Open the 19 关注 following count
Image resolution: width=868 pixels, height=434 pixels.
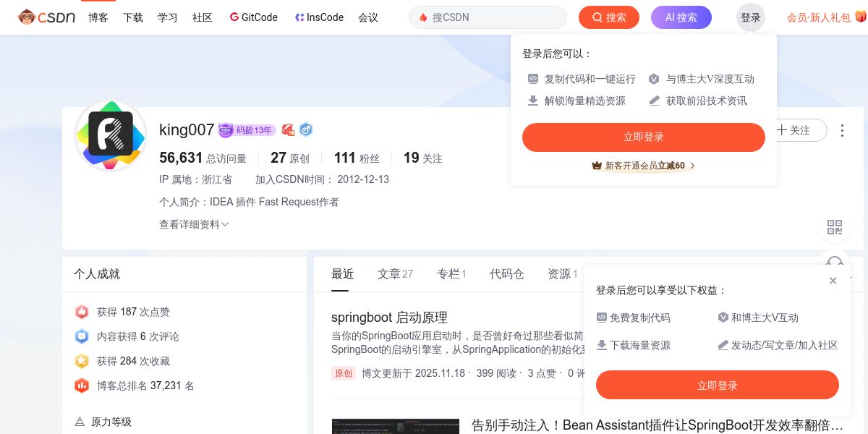click(423, 158)
